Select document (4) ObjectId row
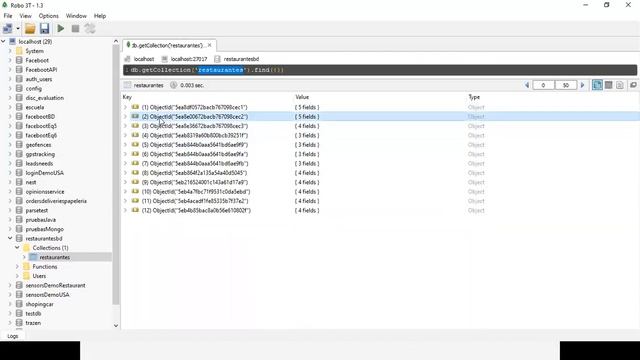The height and width of the screenshot is (360, 640). (195, 136)
